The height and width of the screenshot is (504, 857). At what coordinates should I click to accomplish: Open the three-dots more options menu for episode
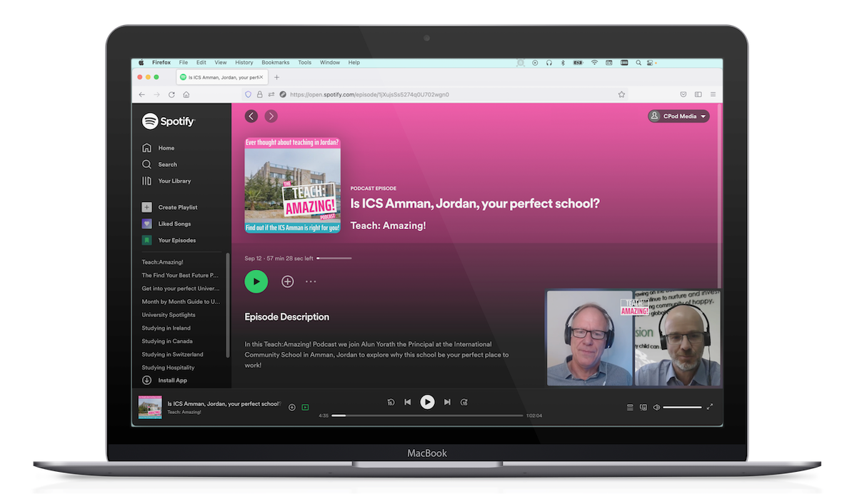click(311, 282)
